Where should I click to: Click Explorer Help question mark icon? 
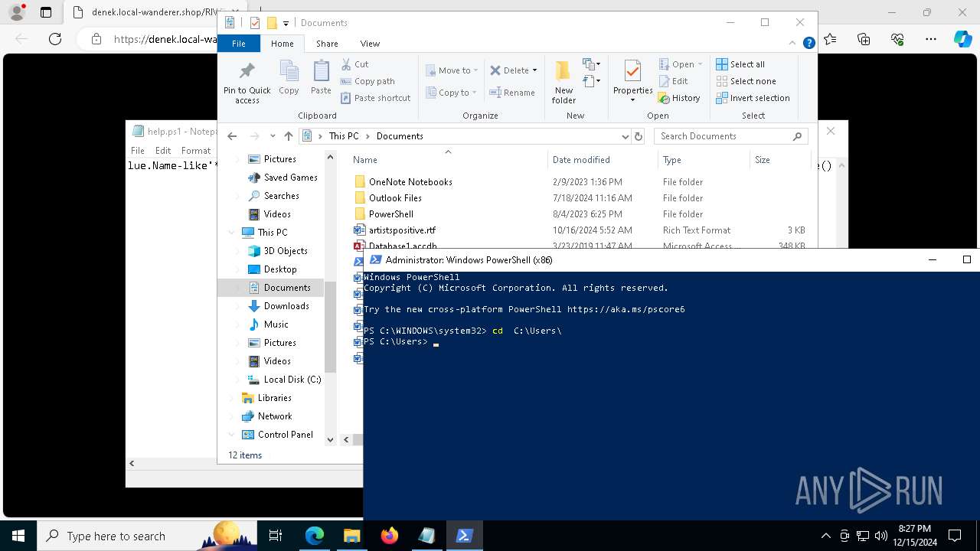[808, 44]
